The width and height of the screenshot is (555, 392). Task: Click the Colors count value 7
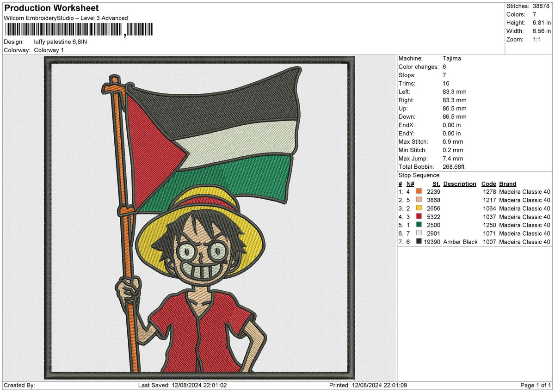click(534, 14)
